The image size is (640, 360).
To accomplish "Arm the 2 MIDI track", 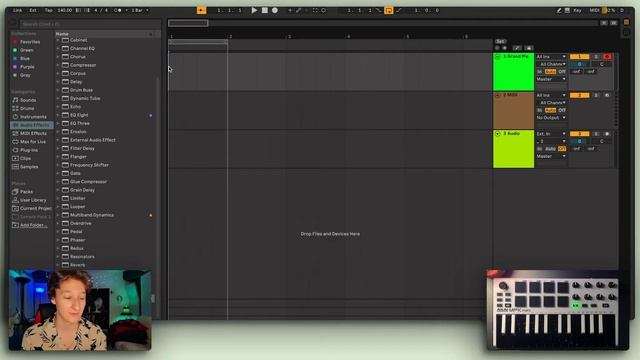I will pyautogui.click(x=607, y=96).
